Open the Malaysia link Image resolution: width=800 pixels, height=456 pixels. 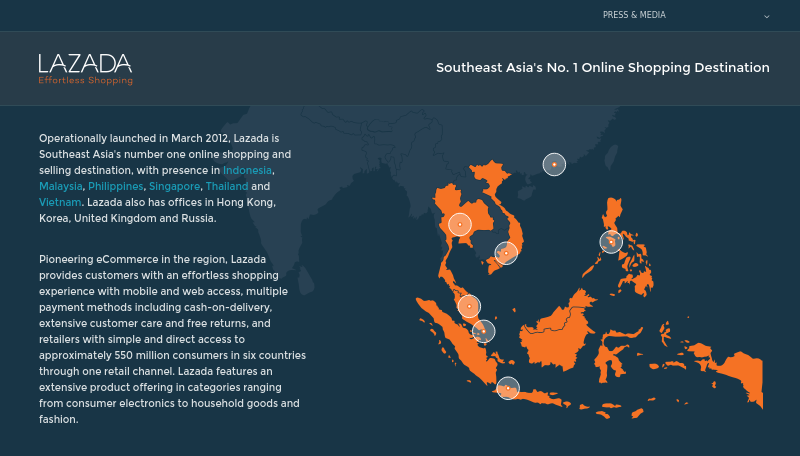coord(61,186)
